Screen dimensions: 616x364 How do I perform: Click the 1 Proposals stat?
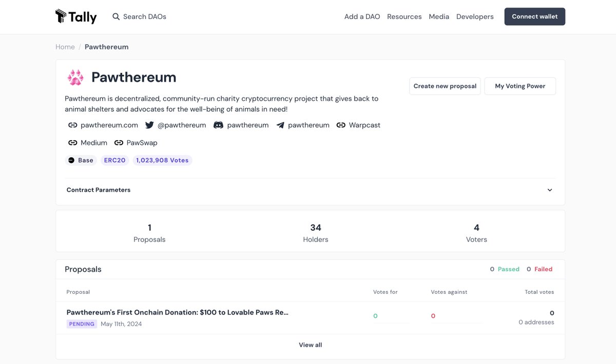149,233
